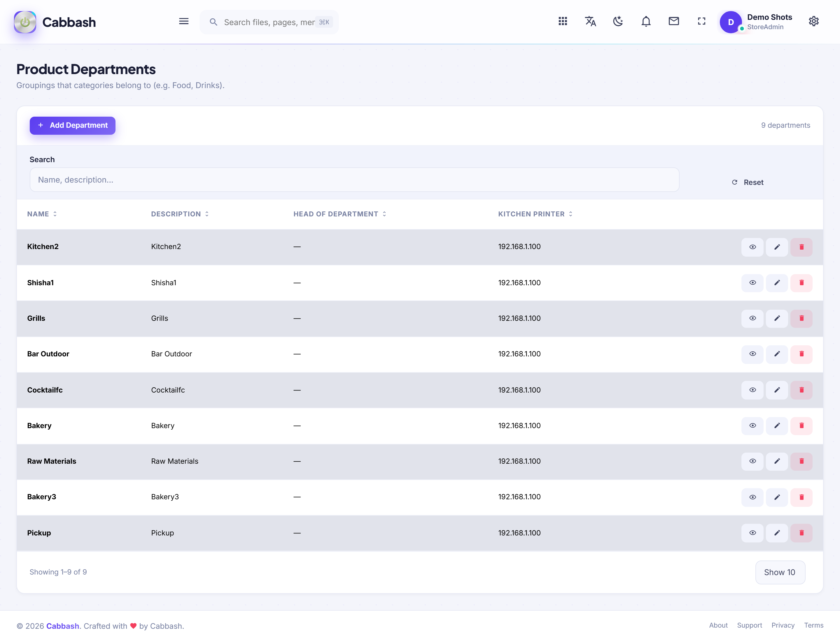The width and height of the screenshot is (840, 641).
Task: Click the Cabbash logo icon
Action: coord(25,22)
